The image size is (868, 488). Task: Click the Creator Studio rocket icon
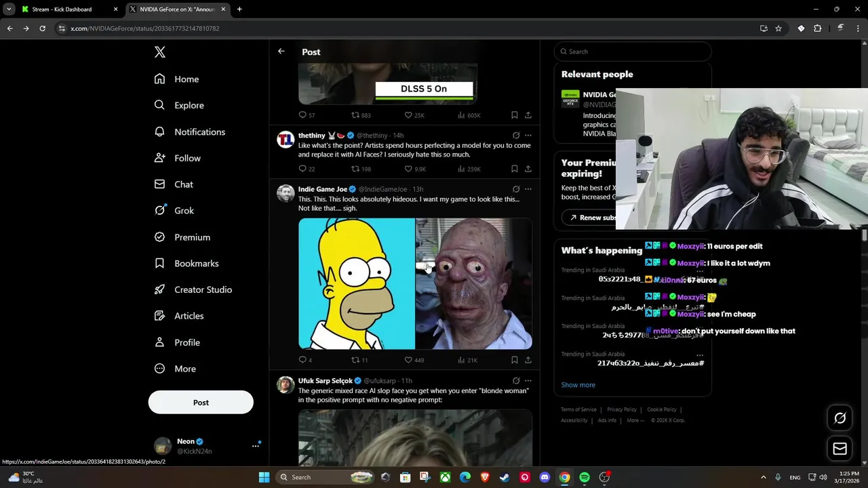pos(159,289)
